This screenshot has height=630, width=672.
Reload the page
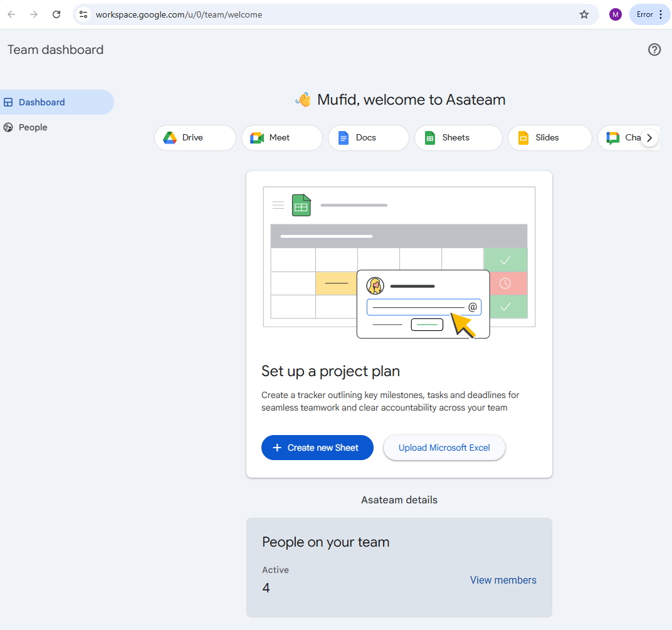point(56,14)
